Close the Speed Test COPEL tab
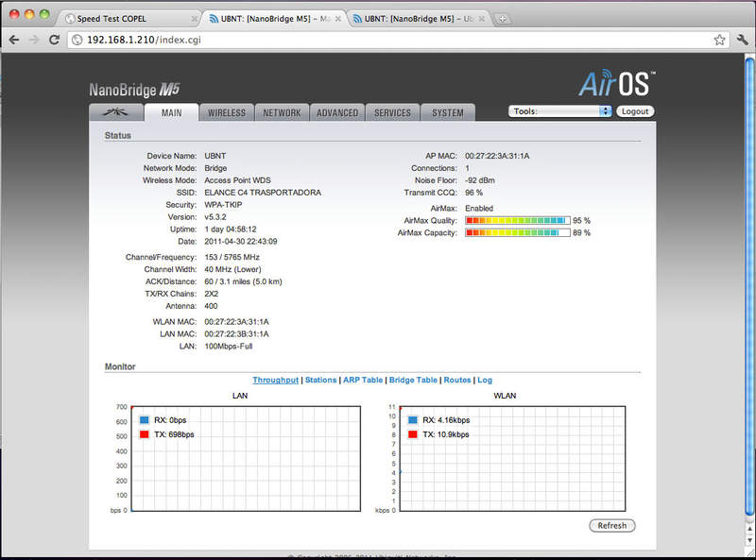756x560 pixels. click(x=194, y=19)
